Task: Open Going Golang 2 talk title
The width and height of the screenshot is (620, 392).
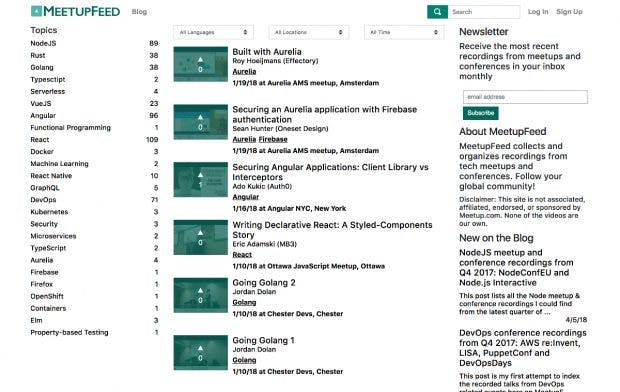Action: click(264, 283)
